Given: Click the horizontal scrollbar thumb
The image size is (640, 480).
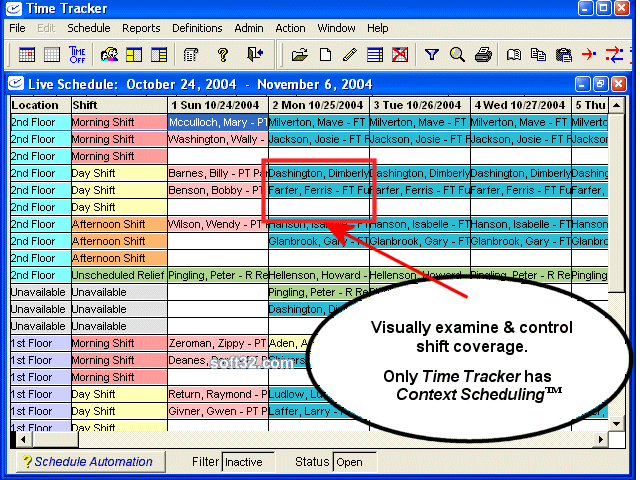Looking at the screenshot, I should coord(55,440).
